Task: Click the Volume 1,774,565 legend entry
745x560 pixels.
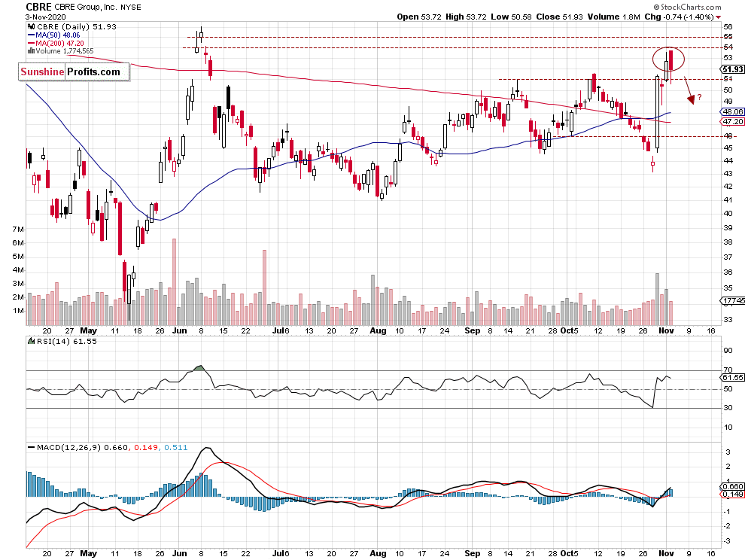Action: point(65,51)
